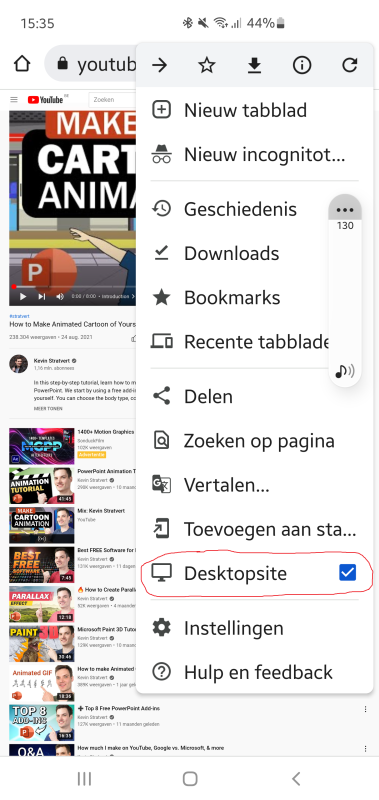Open the Kevin Stratvert channel name link
The width and height of the screenshot is (379, 800).
pos(52,360)
